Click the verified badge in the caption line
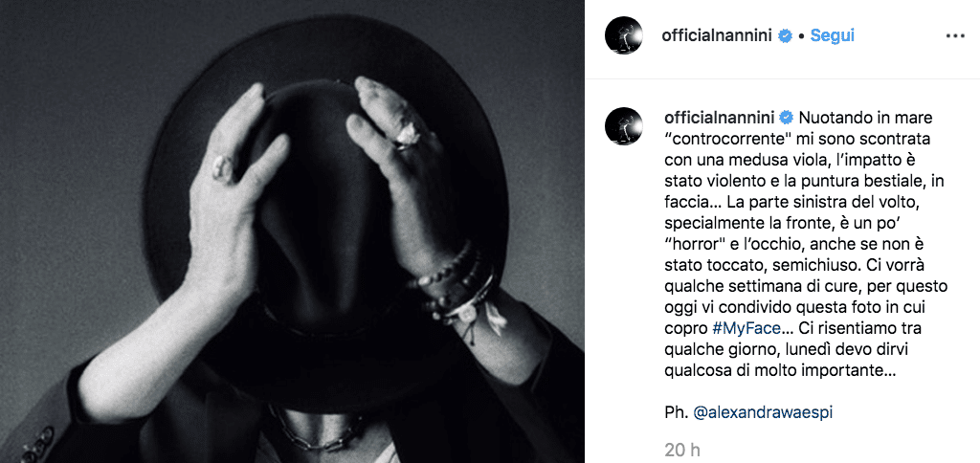This screenshot has width=980, height=463. [787, 117]
